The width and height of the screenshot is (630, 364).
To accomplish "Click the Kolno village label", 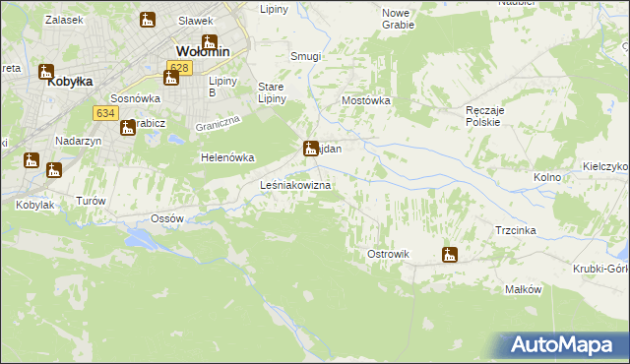I will (547, 177).
